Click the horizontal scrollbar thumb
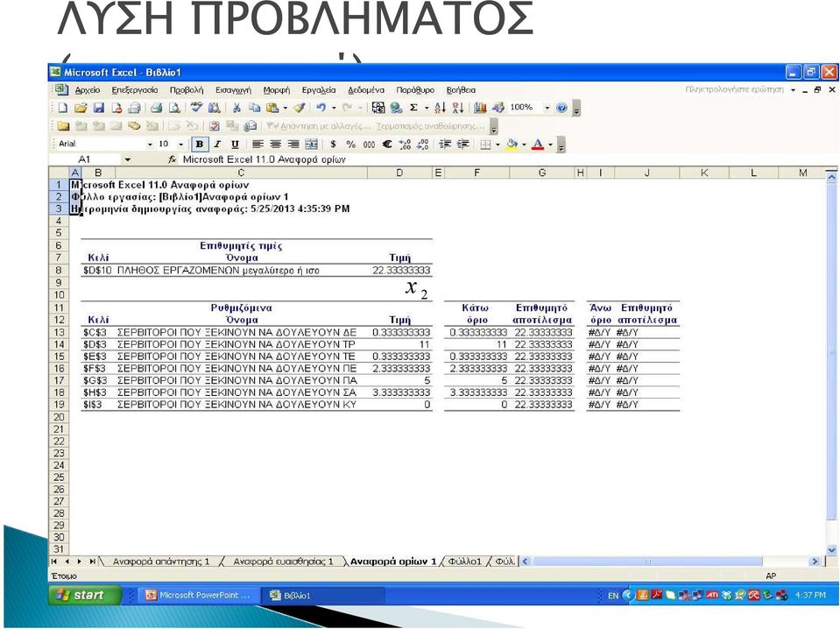Screen dimensions: 840x629 click(647, 562)
